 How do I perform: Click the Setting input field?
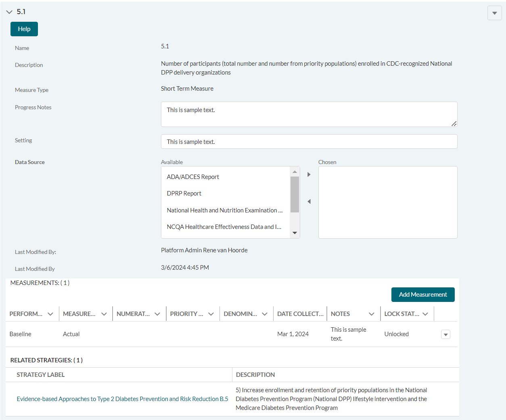pos(309,141)
